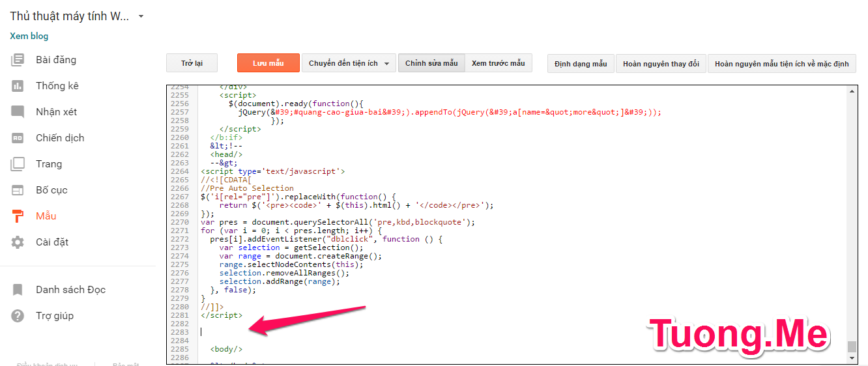
Task: Select Bài đăng in the sidebar
Action: [56, 60]
